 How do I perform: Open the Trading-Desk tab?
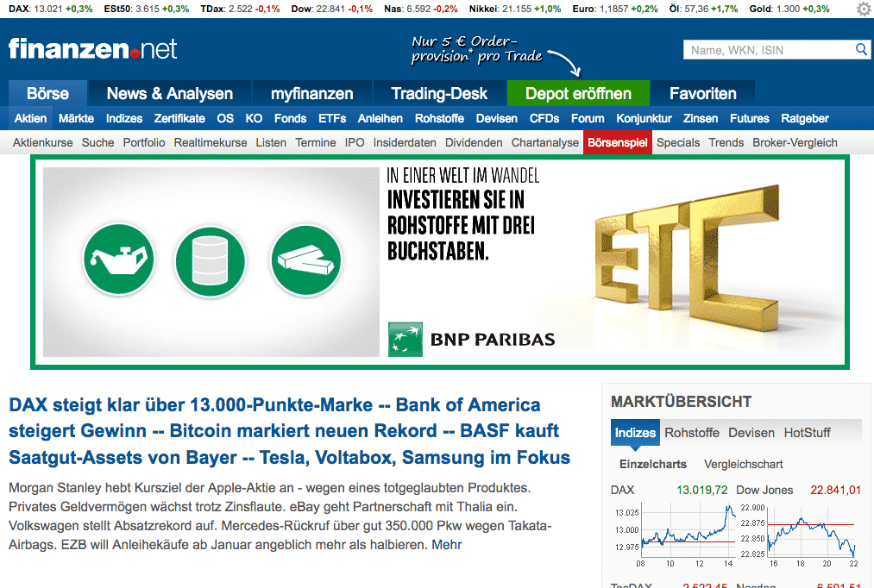(x=439, y=93)
